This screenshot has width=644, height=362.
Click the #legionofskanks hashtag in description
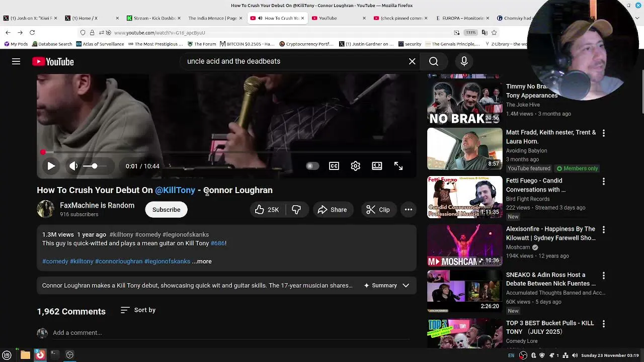(167, 261)
